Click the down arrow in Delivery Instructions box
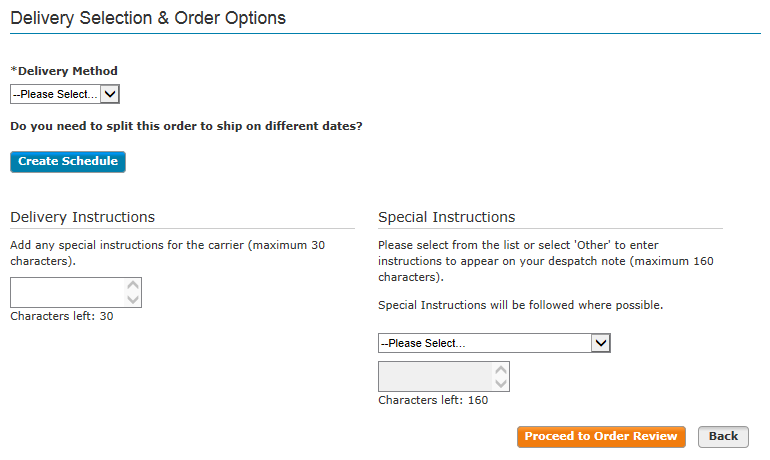This screenshot has height=460, width=770. tap(133, 299)
